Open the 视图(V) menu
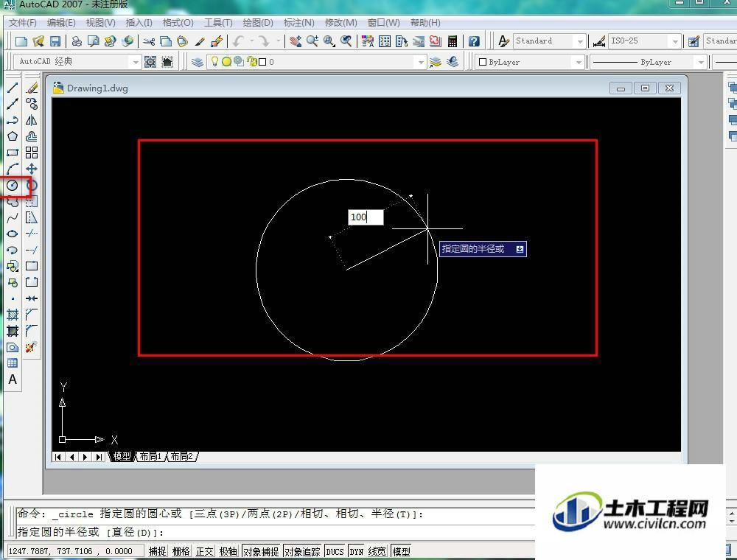Image resolution: width=737 pixels, height=560 pixels. pos(100,23)
